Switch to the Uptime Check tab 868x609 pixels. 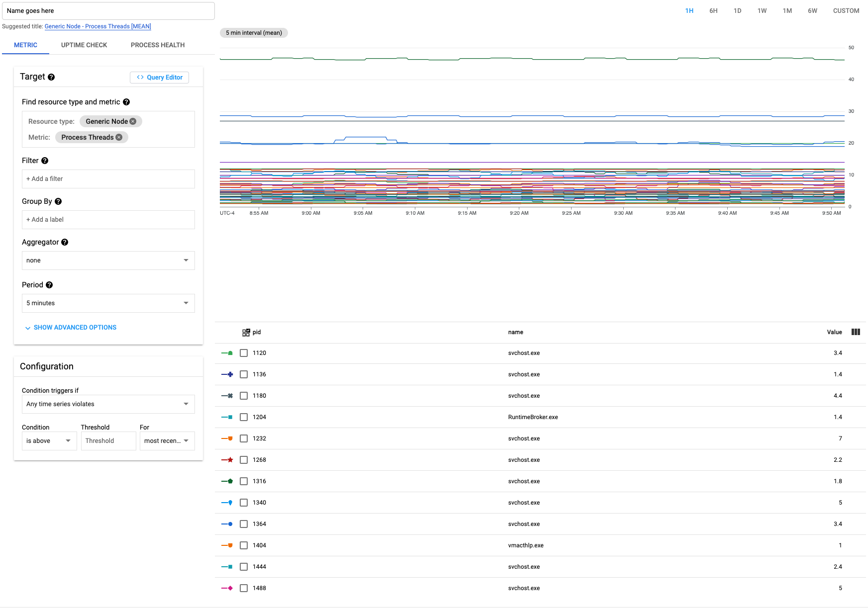click(x=84, y=45)
